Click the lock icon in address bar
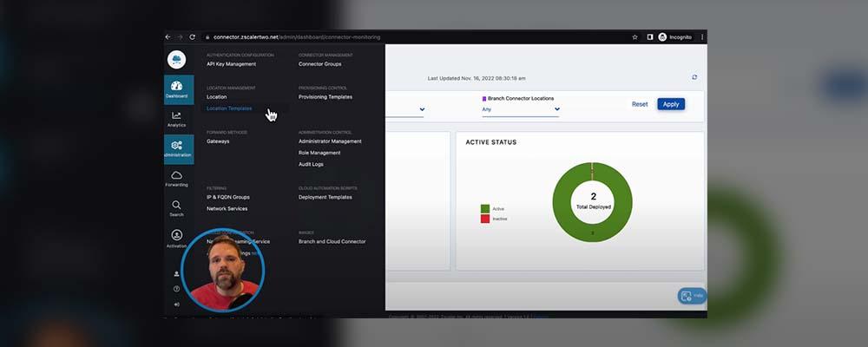 207,37
